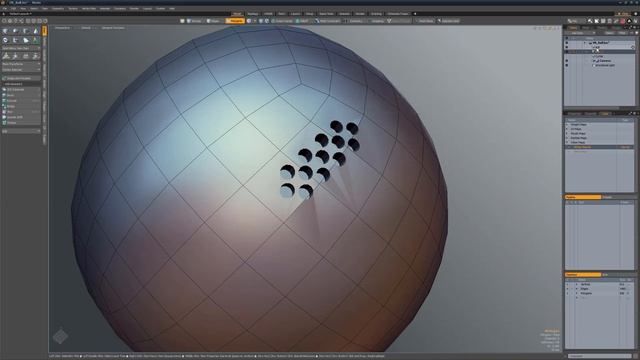Click the active Polygons selection mode button
The image size is (640, 360).
[235, 21]
